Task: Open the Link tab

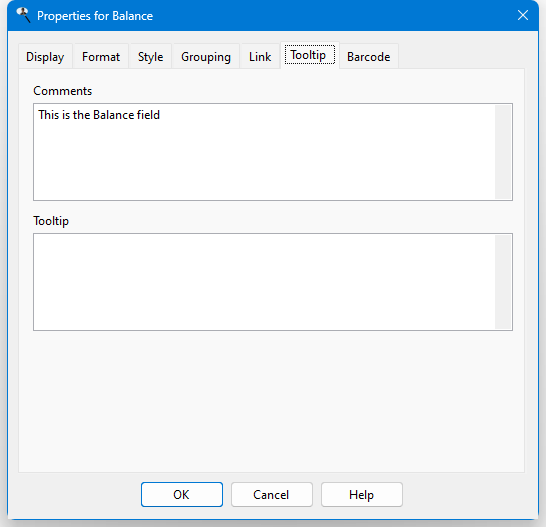Action: (260, 56)
